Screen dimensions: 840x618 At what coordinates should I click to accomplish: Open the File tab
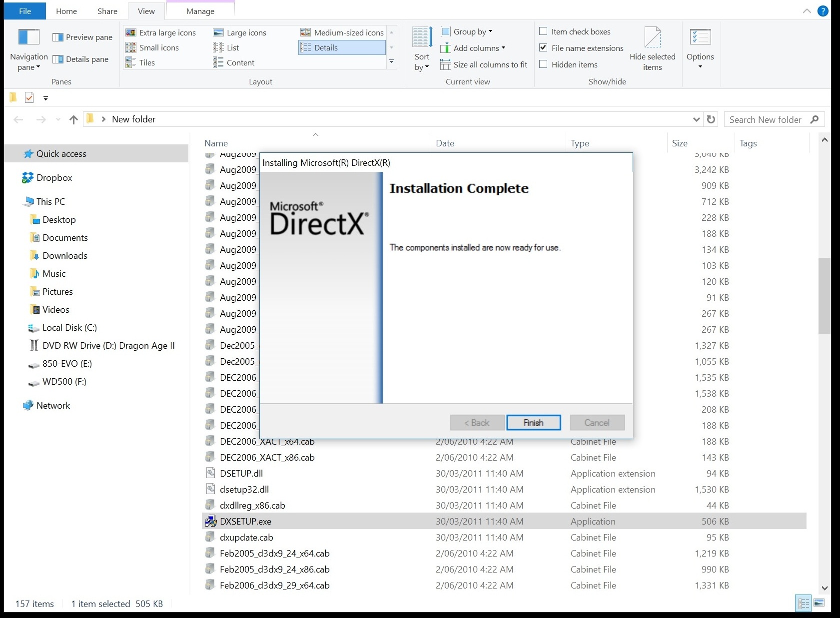(25, 11)
